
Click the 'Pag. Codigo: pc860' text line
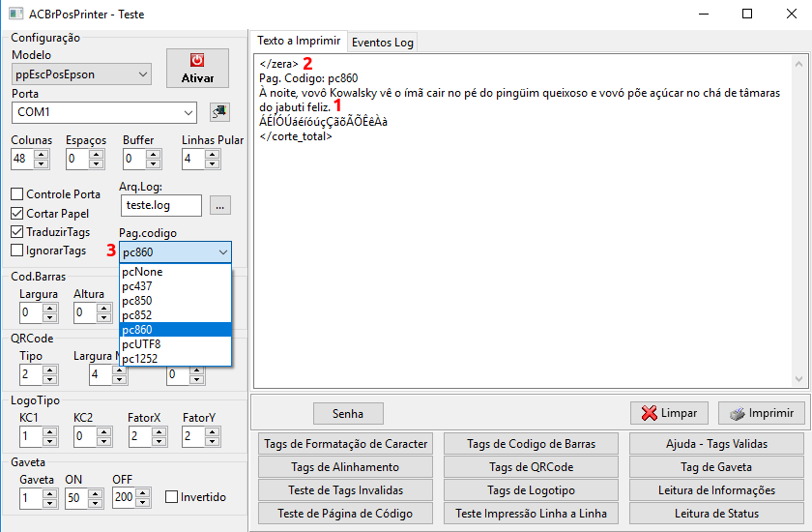tap(308, 78)
